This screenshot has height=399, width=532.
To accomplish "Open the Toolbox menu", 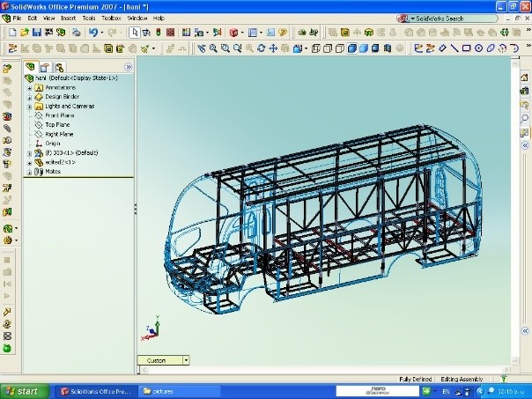I will tap(112, 18).
